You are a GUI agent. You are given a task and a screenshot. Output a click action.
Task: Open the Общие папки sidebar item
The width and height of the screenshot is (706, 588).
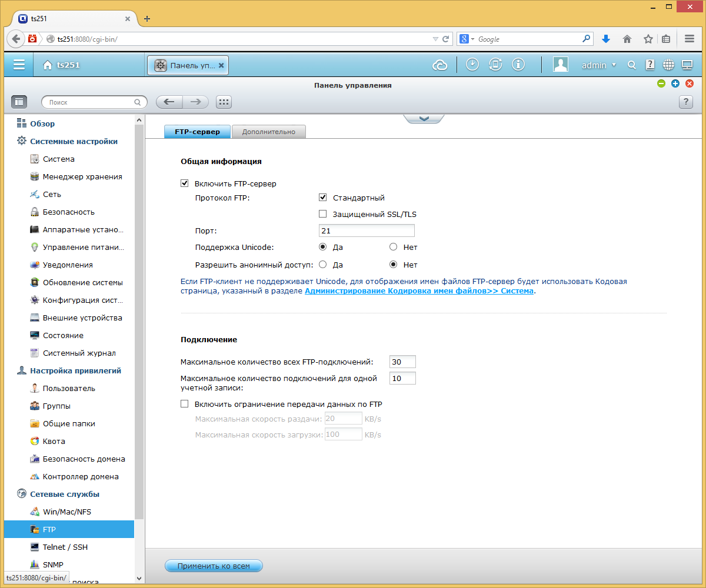point(62,423)
